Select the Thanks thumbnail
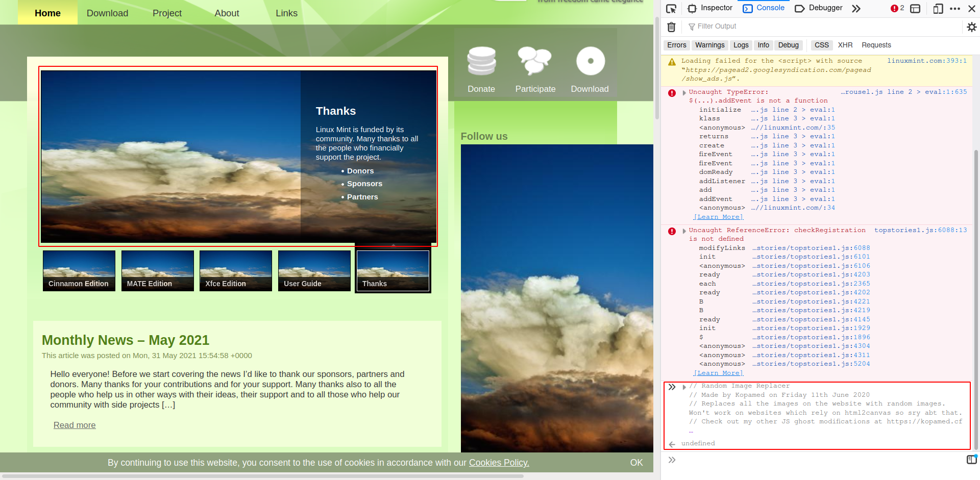 tap(393, 270)
